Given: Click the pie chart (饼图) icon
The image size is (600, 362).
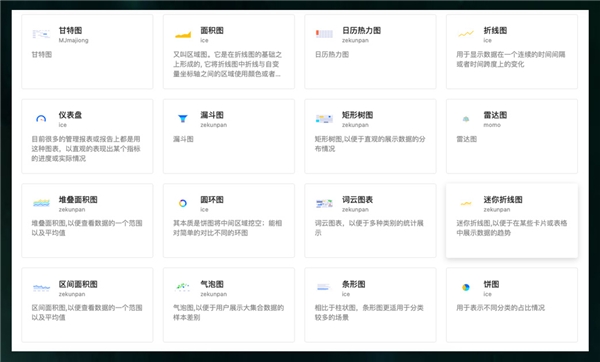Looking at the screenshot, I should coord(466,287).
